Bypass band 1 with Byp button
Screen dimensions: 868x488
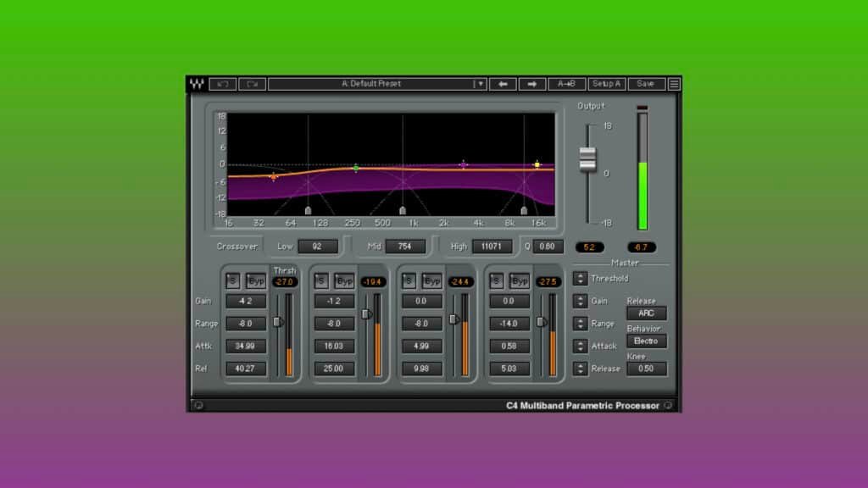[256, 280]
